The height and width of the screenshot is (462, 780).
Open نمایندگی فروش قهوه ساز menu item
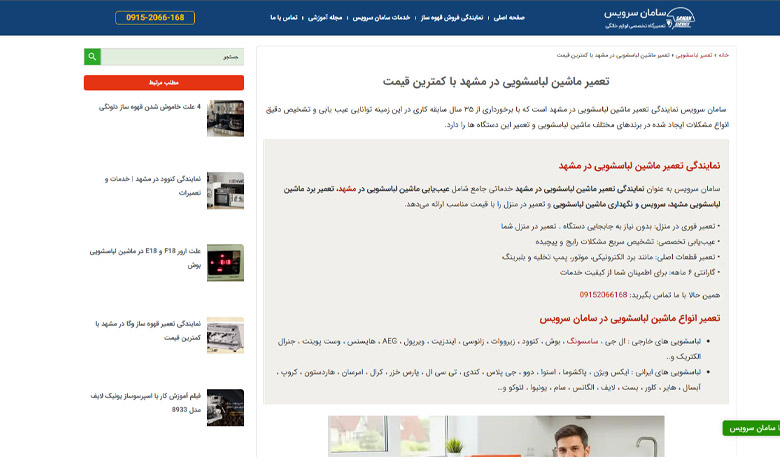click(x=452, y=17)
